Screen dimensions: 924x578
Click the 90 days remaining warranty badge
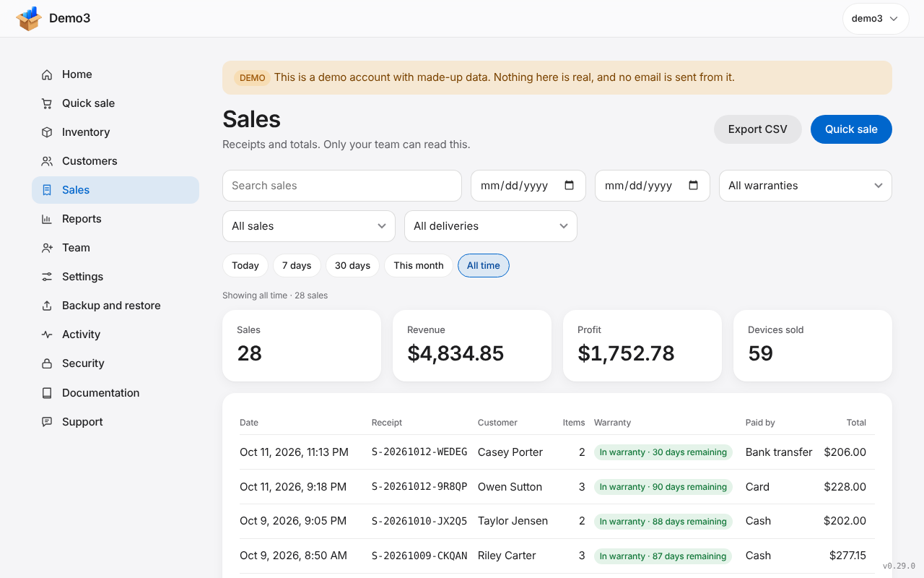click(x=663, y=487)
